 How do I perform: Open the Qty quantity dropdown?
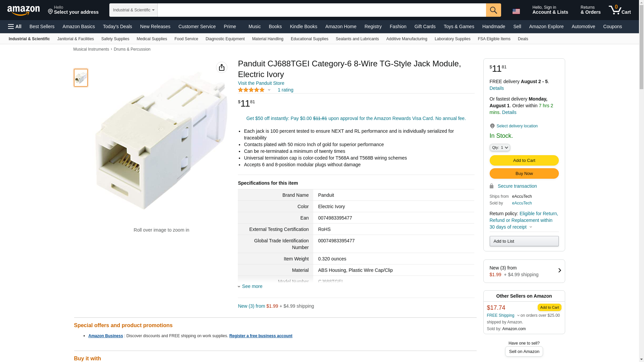click(x=500, y=147)
